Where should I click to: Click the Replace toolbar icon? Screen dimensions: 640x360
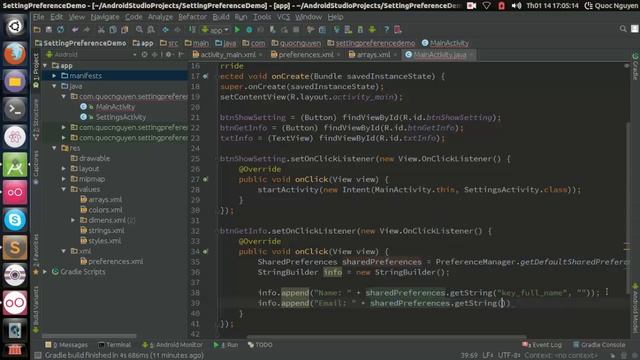[151, 29]
